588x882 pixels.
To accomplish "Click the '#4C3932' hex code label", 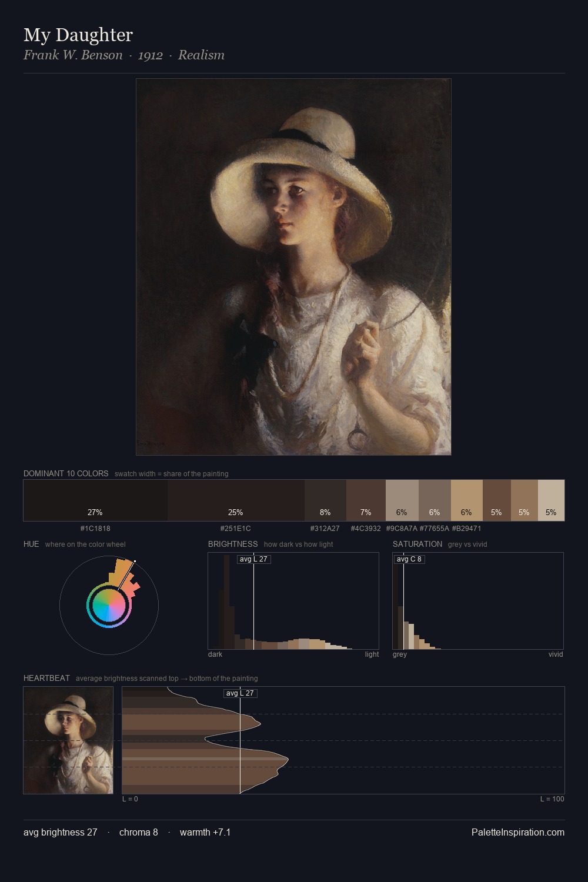I will 366,528.
